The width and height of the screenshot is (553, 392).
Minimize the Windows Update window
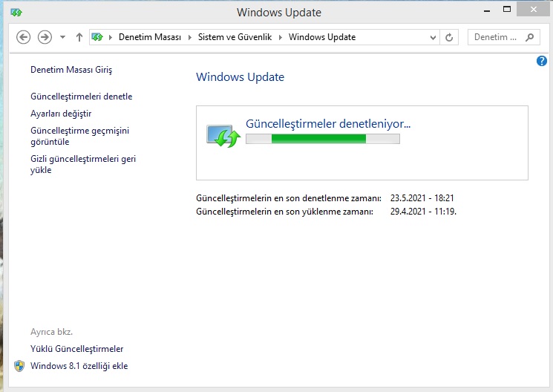[x=487, y=10]
